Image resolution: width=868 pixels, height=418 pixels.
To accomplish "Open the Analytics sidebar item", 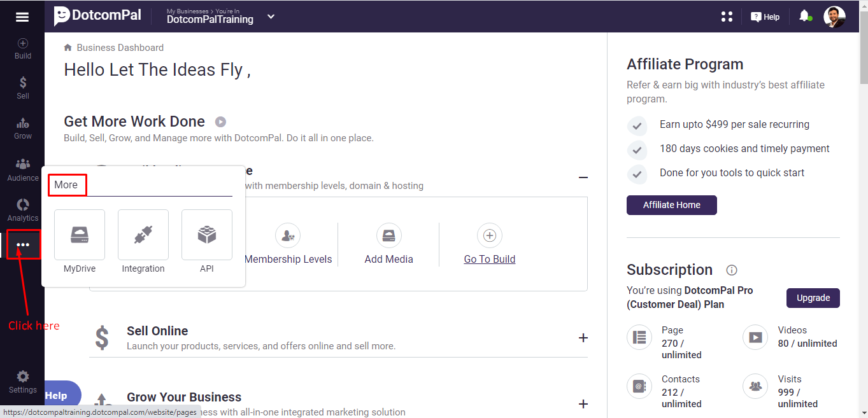I will pyautogui.click(x=23, y=210).
